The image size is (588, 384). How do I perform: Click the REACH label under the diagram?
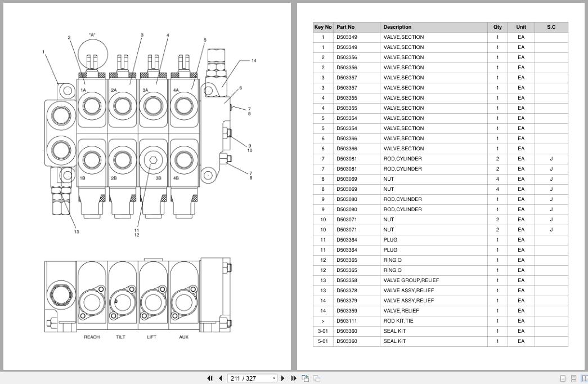coord(92,337)
